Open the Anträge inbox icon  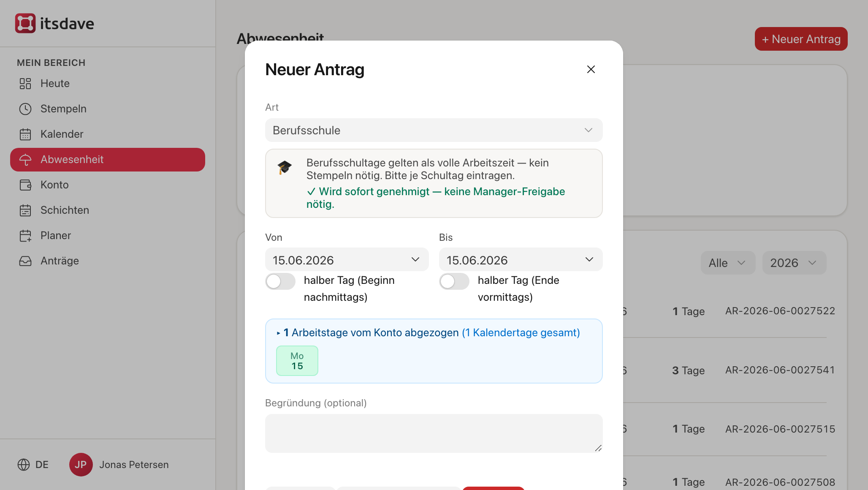click(25, 261)
